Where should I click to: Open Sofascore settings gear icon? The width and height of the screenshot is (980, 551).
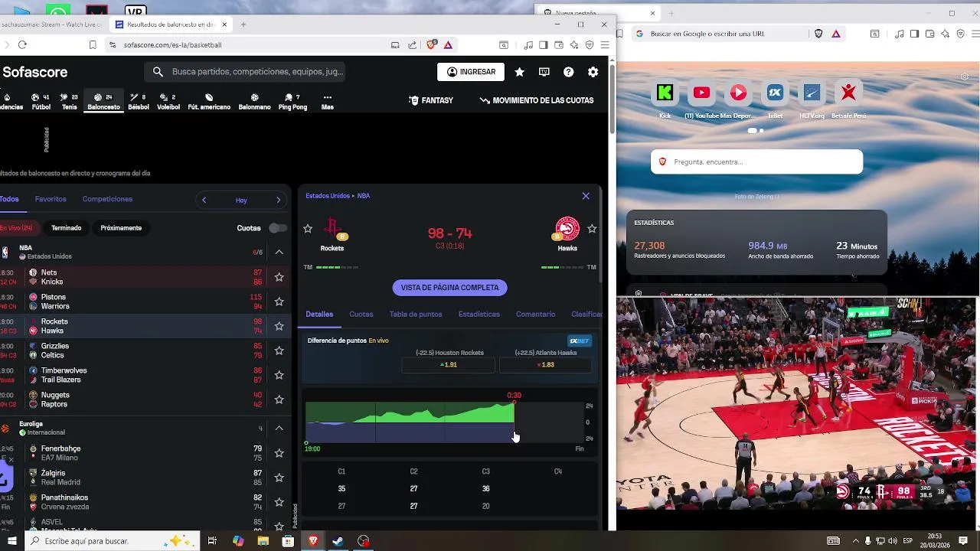[593, 72]
